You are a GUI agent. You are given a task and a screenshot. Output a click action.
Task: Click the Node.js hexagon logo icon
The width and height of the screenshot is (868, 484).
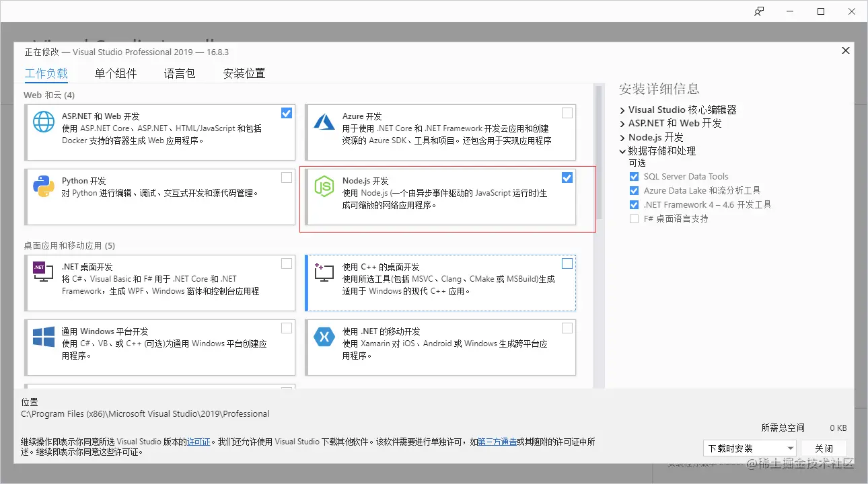click(x=324, y=186)
